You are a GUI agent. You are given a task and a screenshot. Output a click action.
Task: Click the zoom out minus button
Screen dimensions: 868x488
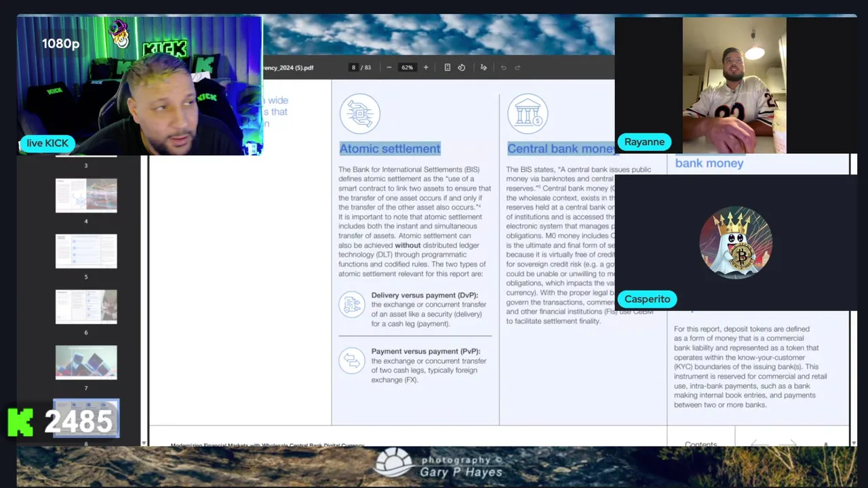pyautogui.click(x=389, y=67)
